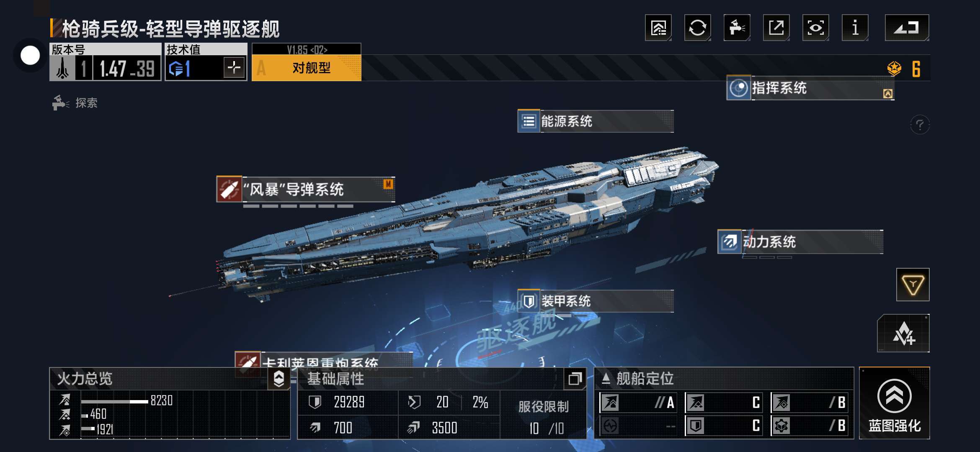Click the spray paint skin icon

[737, 28]
